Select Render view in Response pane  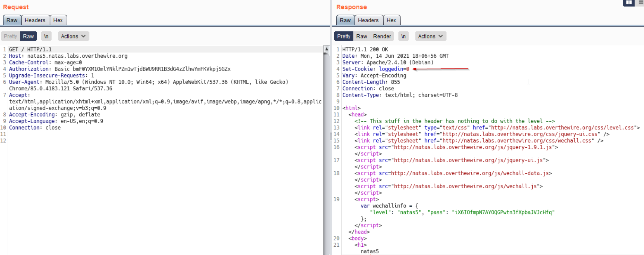tap(382, 36)
